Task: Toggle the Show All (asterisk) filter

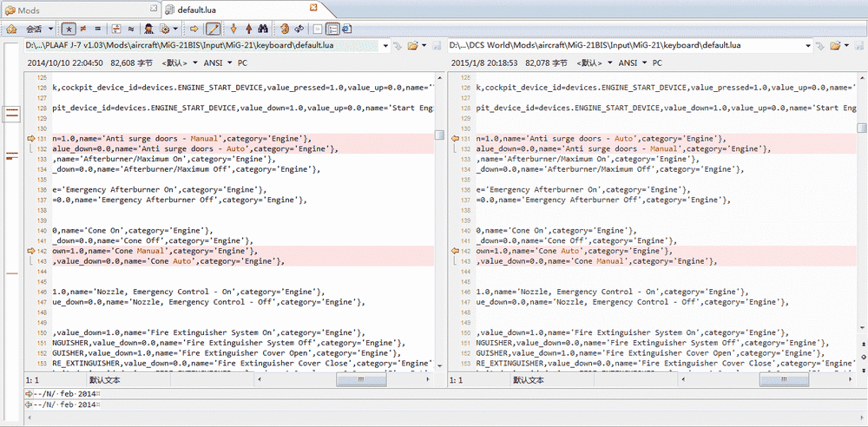Action: pos(69,29)
